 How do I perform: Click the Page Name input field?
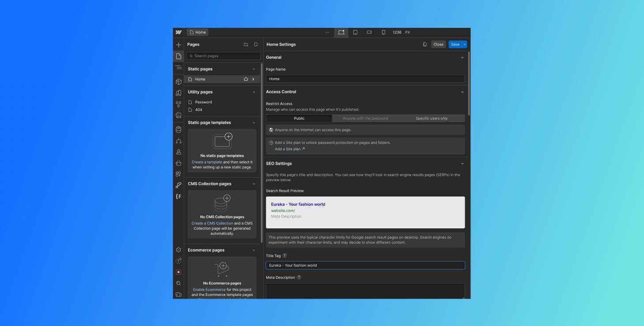tap(365, 79)
